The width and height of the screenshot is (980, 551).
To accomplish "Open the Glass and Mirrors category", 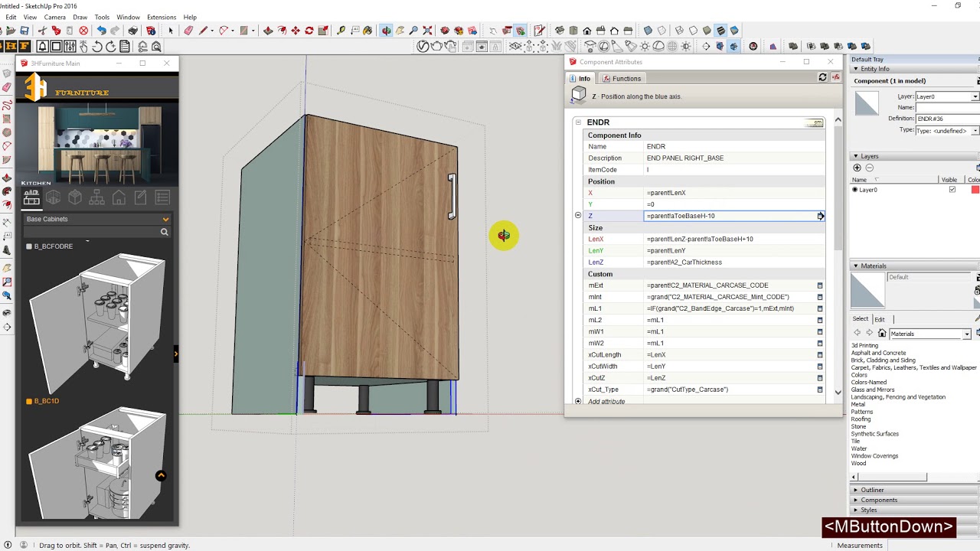I will [x=873, y=390].
